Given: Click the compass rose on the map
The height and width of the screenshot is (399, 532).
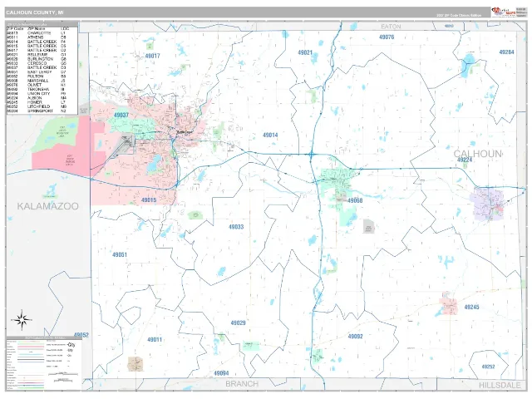Looking at the screenshot, I should (x=22, y=319).
